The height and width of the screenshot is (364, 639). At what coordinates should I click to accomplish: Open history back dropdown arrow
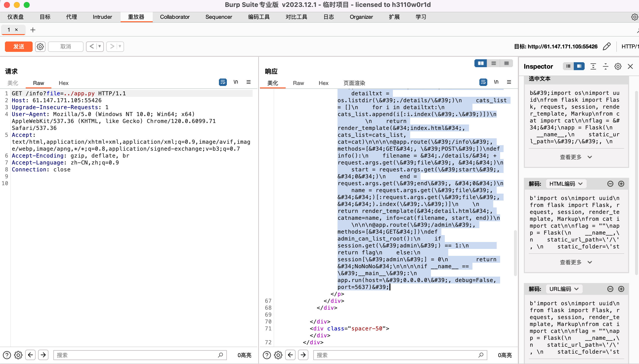(100, 46)
